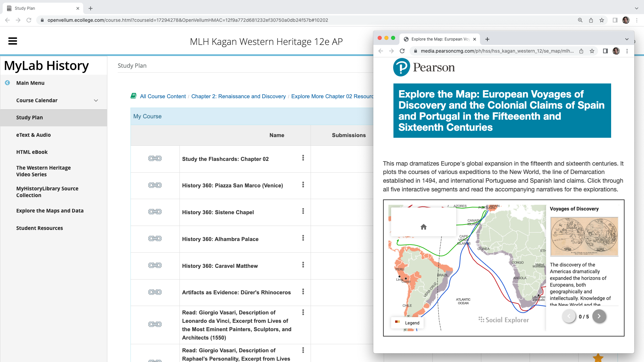Click the Chapter 2: Renaissance and Discovery breadcrumb
The width and height of the screenshot is (644, 362).
click(x=238, y=97)
